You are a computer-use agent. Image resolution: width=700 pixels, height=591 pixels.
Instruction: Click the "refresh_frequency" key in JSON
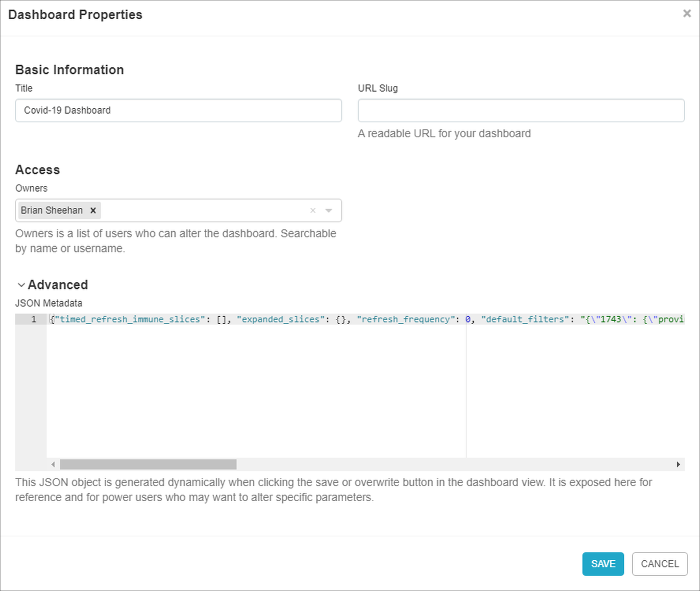pos(406,319)
